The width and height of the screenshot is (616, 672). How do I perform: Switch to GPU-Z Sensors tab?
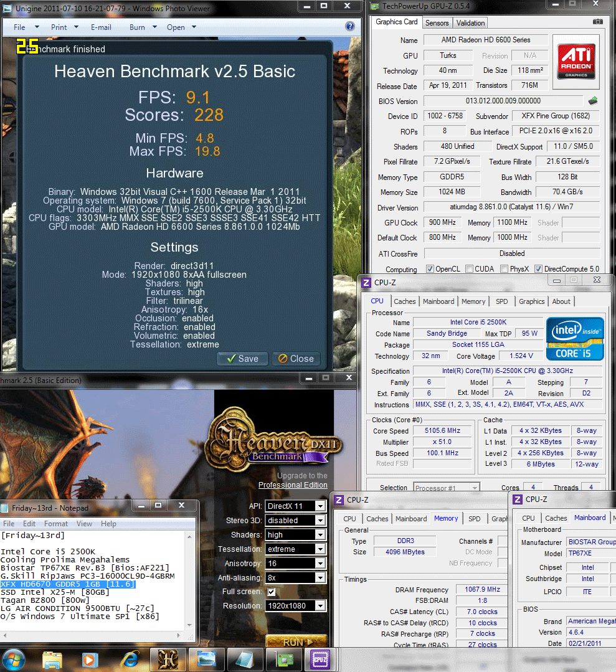tap(437, 22)
